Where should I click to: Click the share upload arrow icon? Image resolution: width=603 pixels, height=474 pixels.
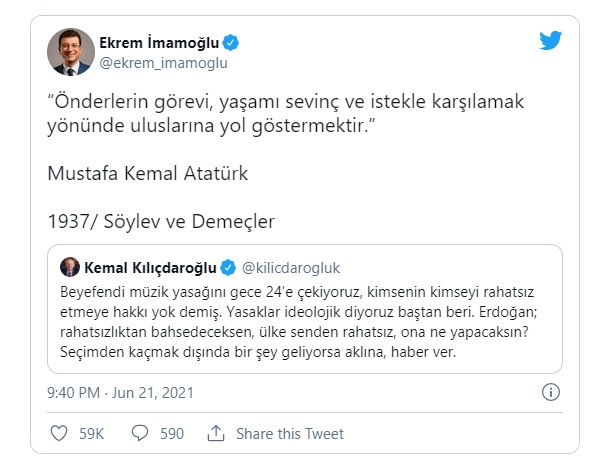tap(216, 433)
